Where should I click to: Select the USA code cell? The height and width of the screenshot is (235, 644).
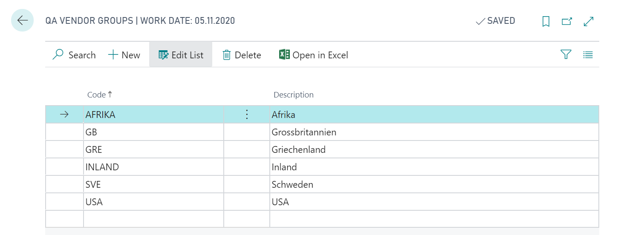(153, 202)
